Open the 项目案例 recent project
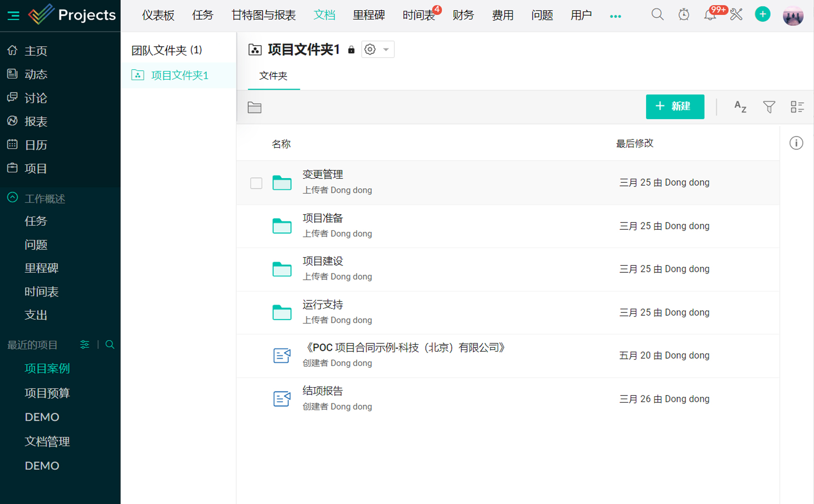The height and width of the screenshot is (504, 814). coord(47,368)
